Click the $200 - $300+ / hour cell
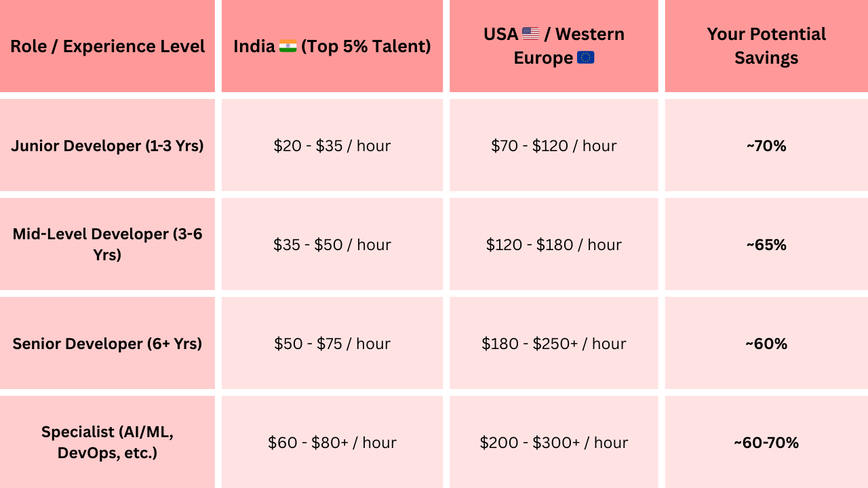868x488 pixels. pos(554,442)
